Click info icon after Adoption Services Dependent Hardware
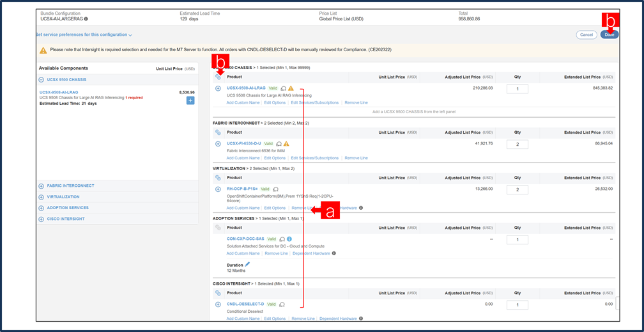The width and height of the screenshot is (644, 332). pos(333,253)
